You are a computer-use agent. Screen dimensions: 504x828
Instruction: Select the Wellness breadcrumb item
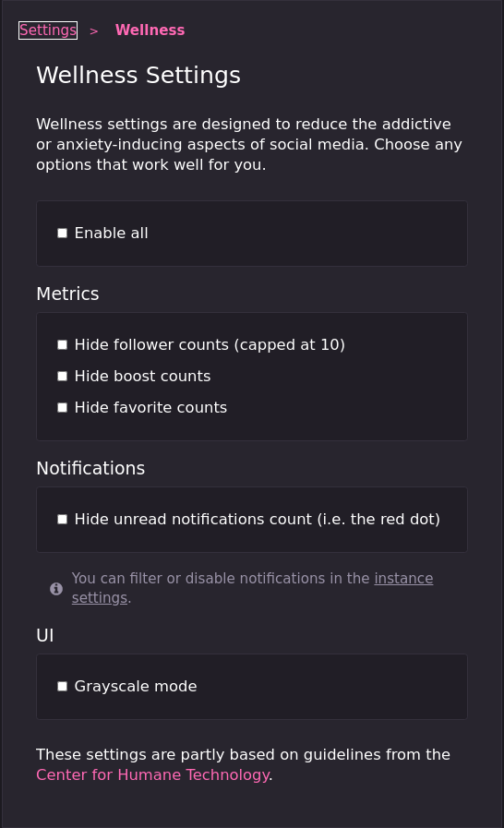(150, 30)
